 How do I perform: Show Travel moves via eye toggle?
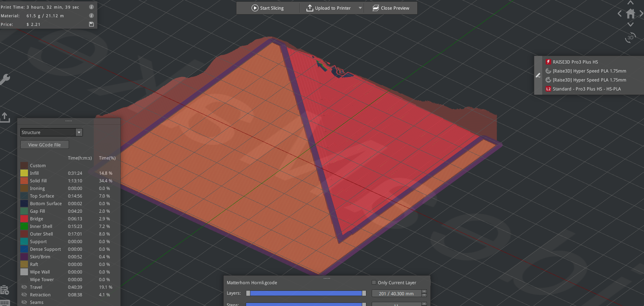24,287
